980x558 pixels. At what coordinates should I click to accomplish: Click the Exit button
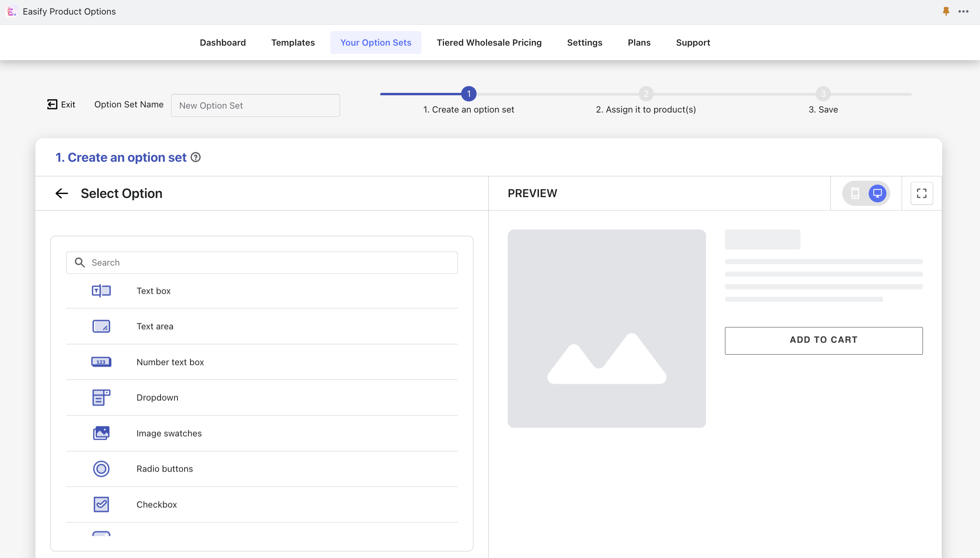(x=61, y=104)
